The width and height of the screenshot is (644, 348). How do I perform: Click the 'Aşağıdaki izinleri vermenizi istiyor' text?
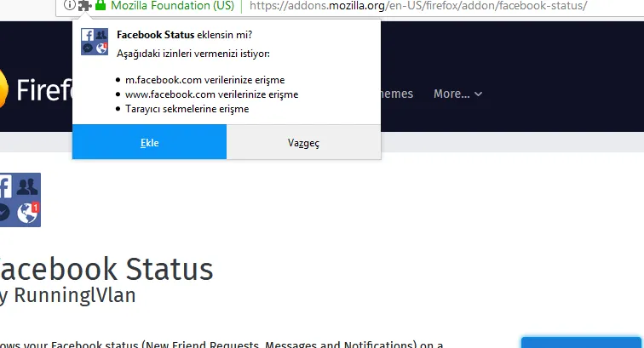pos(193,54)
